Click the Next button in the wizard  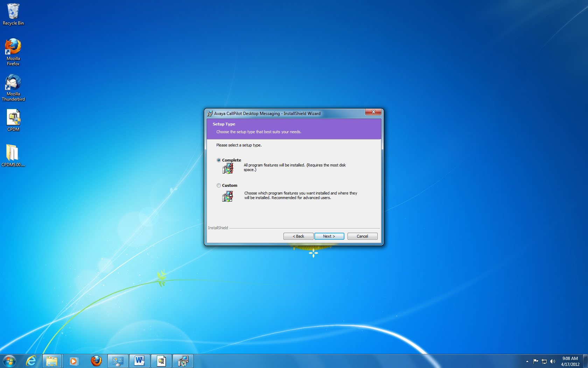point(329,236)
